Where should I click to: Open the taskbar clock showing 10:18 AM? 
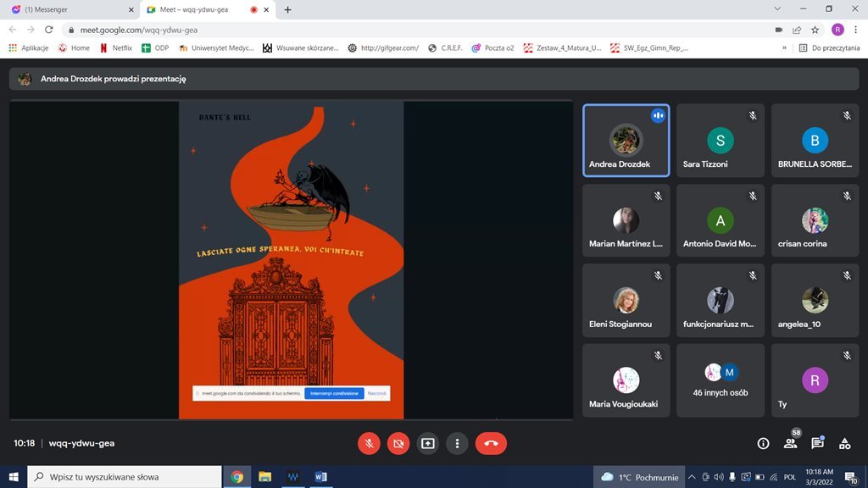819,477
